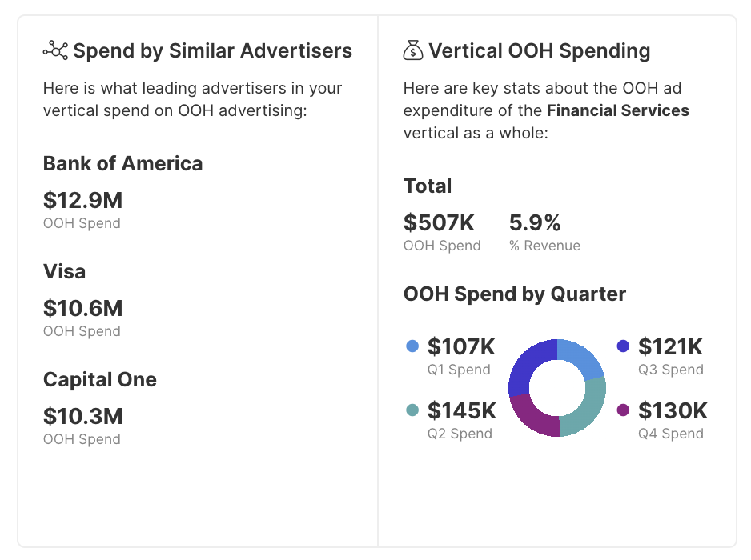Click the money bag icon
751x560 pixels.
(412, 52)
